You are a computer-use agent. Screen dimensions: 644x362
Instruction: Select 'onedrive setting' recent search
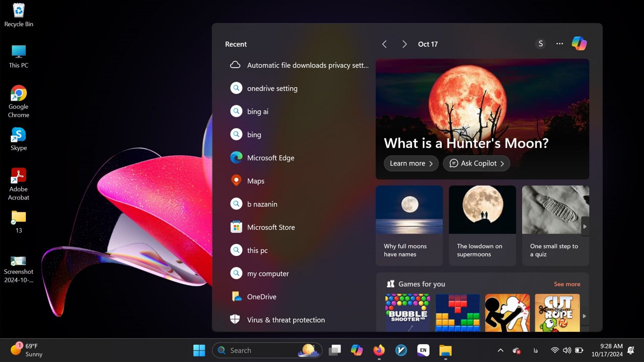pos(272,88)
